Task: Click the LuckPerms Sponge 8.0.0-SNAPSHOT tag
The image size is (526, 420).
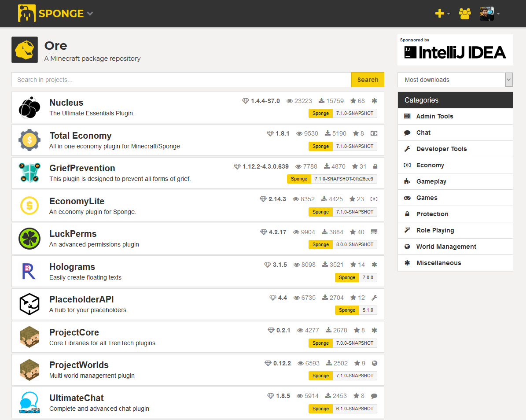Action: coord(343,244)
